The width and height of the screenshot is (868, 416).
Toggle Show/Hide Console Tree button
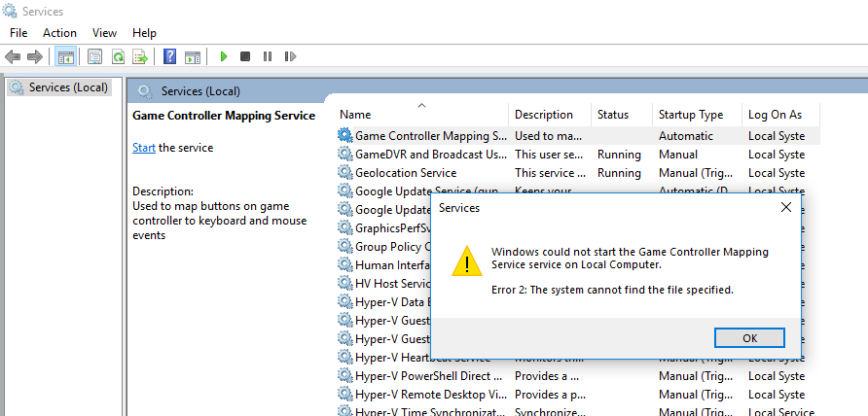pyautogui.click(x=66, y=57)
